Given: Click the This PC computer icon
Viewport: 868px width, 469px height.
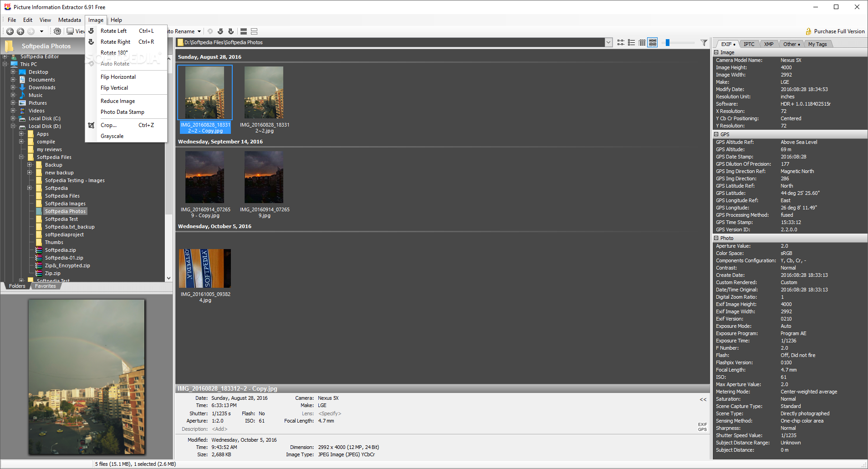Looking at the screenshot, I should click(x=14, y=64).
